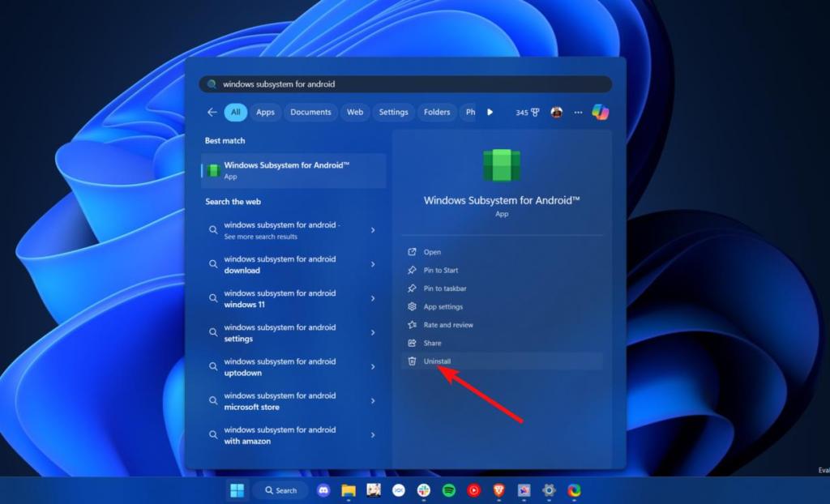Screen dimensions: 830x504
Task: Expand chevron beside the 'settings' suggestion
Action: point(373,332)
